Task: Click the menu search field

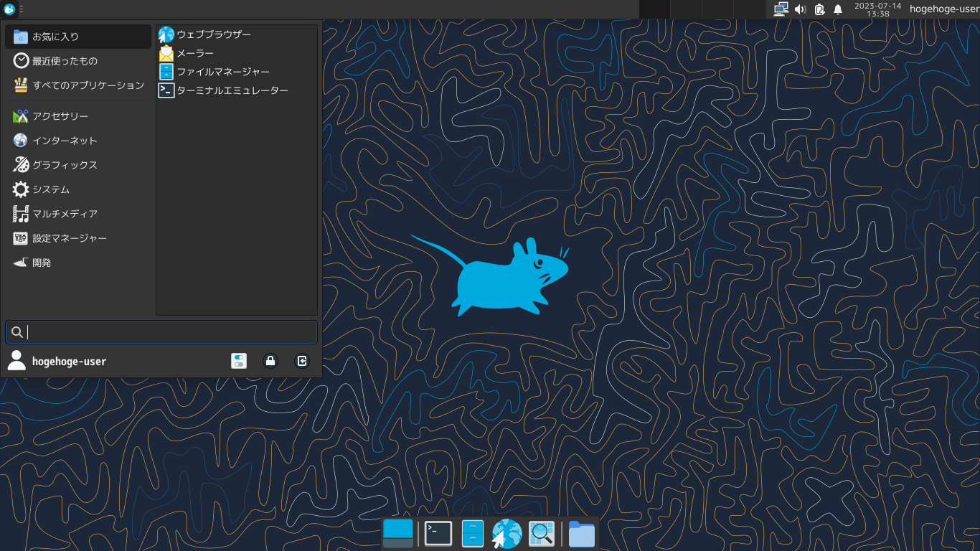Action: [161, 332]
